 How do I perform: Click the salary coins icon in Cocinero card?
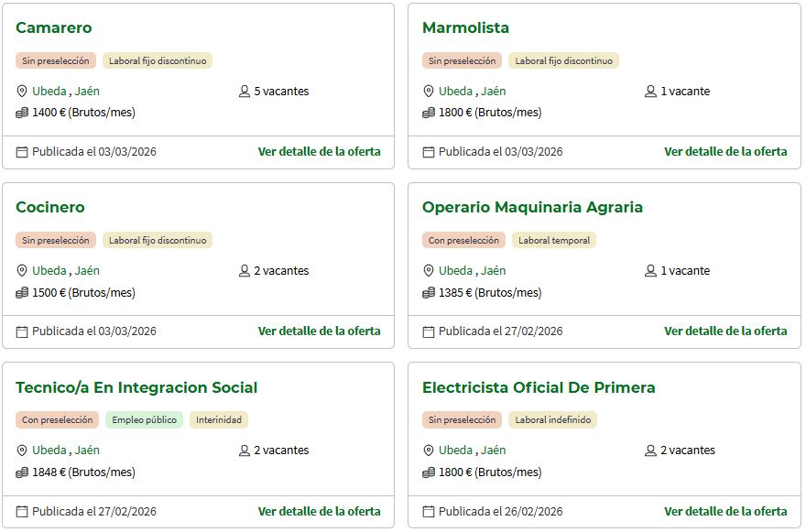22,293
